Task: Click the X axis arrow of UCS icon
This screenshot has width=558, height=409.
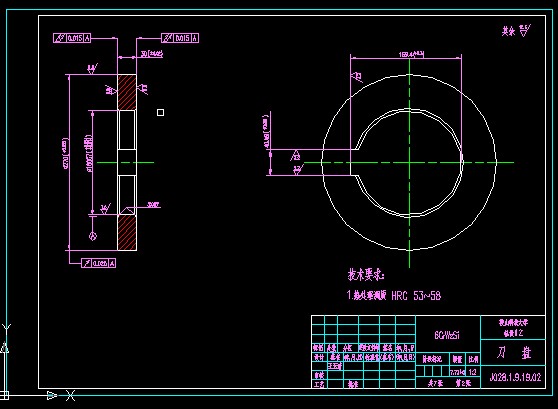Action: [52, 395]
